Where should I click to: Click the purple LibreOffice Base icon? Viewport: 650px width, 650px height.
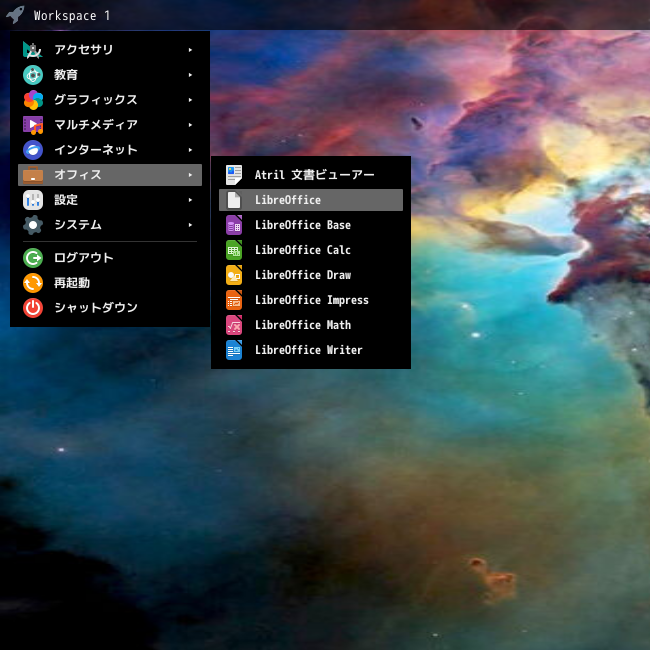[x=234, y=225]
